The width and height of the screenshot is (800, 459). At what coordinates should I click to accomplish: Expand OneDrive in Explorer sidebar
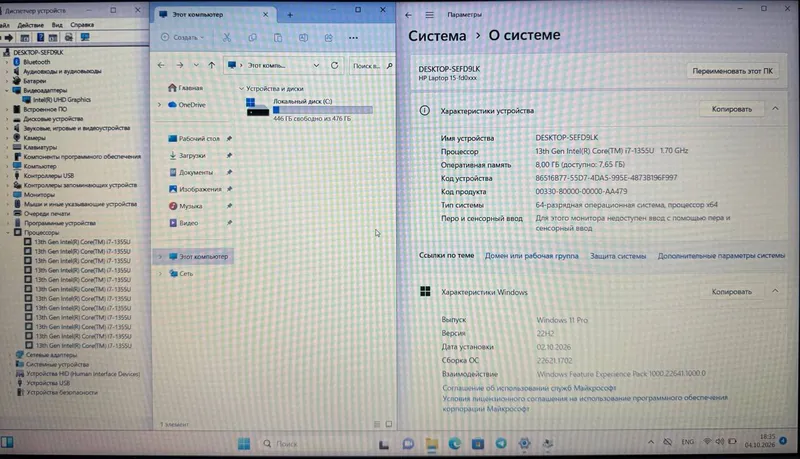click(159, 105)
